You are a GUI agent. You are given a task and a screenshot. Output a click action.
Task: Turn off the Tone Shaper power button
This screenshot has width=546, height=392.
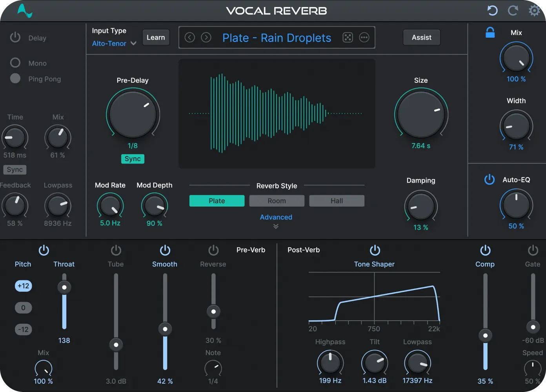click(x=375, y=250)
